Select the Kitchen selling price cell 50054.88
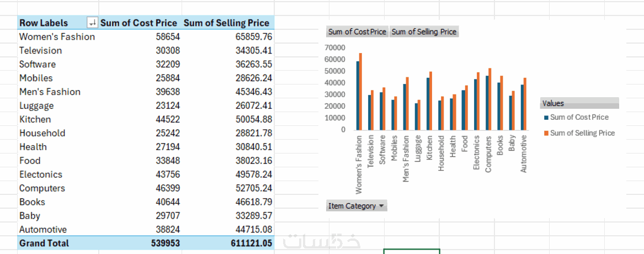 [251, 119]
